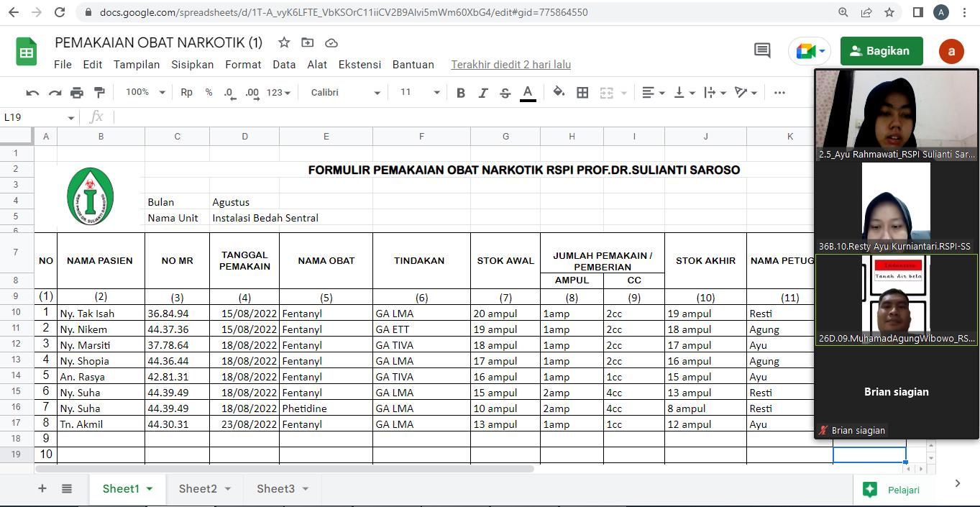Click the Google Meet button
The width and height of the screenshot is (980, 507).
pos(810,51)
